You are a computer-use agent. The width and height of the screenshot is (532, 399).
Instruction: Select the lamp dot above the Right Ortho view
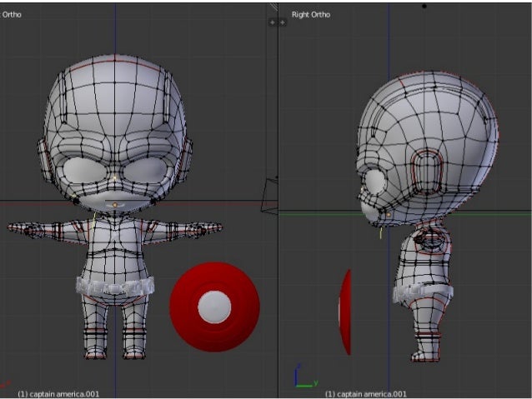(424, 7)
